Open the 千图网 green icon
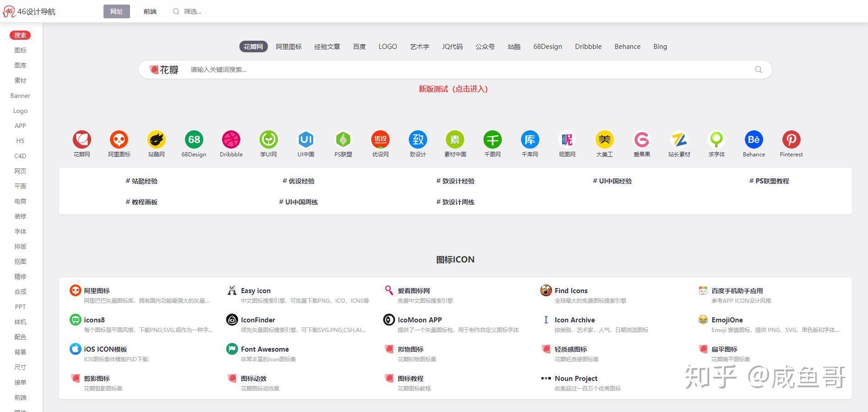This screenshot has width=868, height=412. pos(493,139)
